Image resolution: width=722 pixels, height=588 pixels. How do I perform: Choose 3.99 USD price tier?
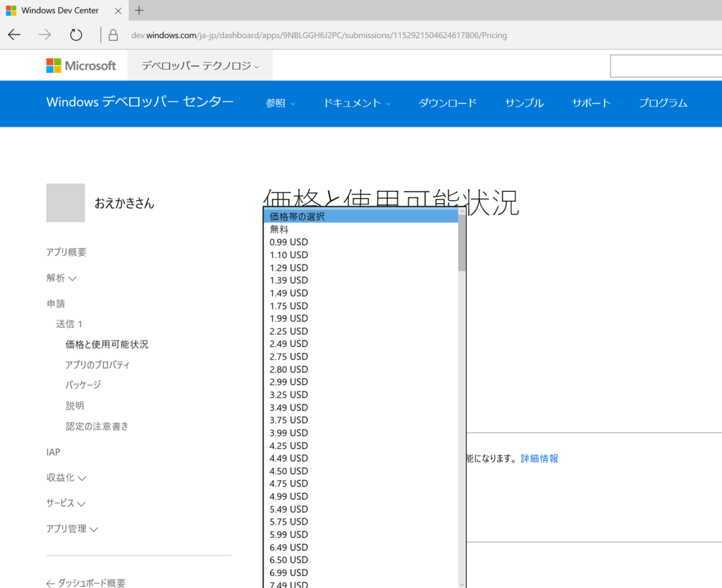pos(361,433)
